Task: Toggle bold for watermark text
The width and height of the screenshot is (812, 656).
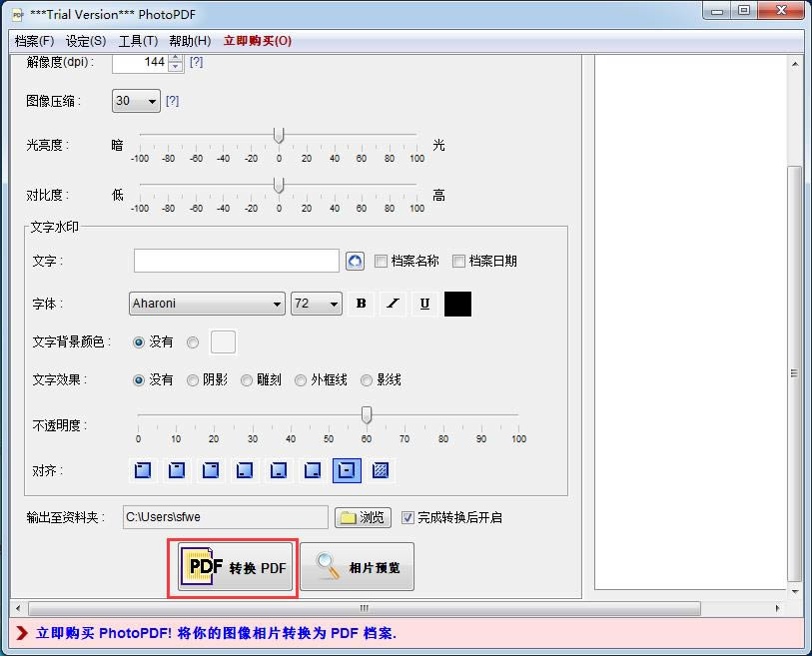Action: [362, 304]
